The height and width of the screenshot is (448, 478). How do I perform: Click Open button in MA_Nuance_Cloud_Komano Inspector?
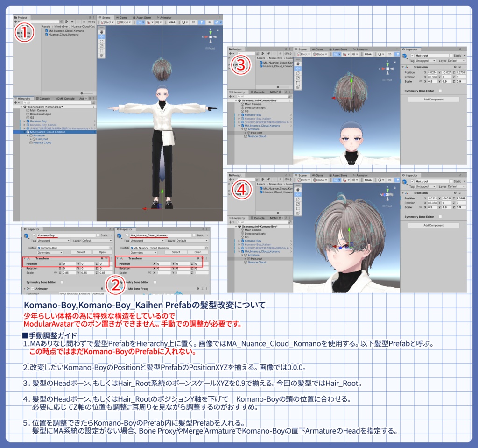[x=198, y=252]
